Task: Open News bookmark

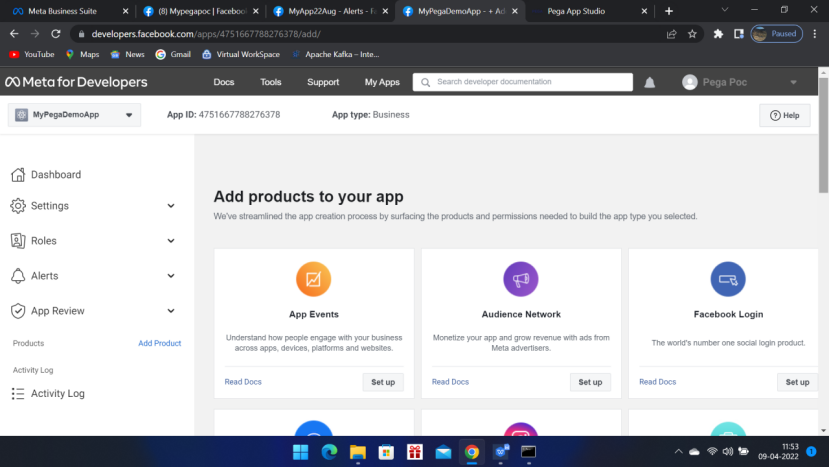Action: (128, 54)
